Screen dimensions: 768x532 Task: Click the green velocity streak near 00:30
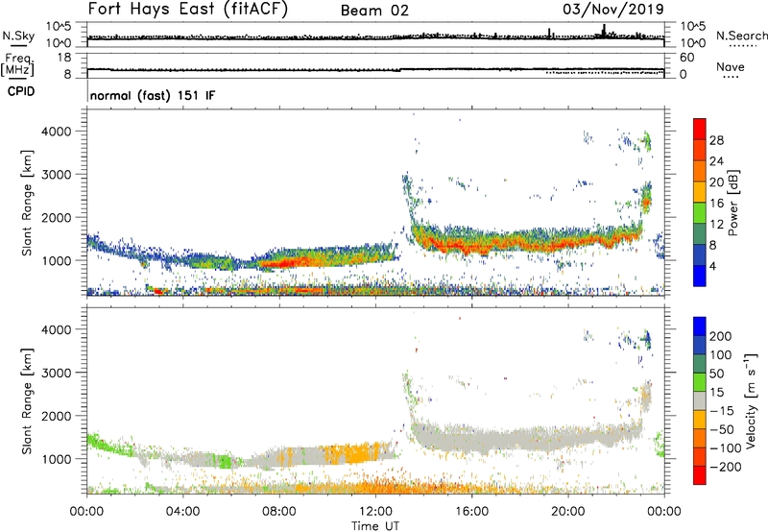click(100, 444)
